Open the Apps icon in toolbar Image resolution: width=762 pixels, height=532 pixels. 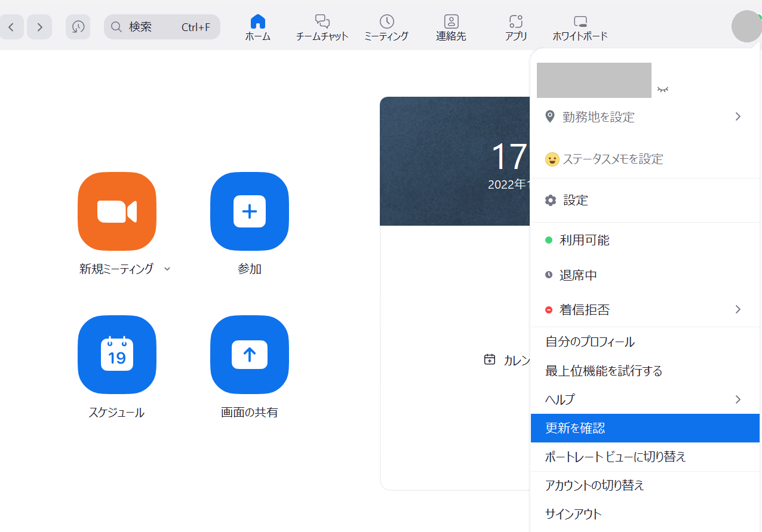(515, 22)
